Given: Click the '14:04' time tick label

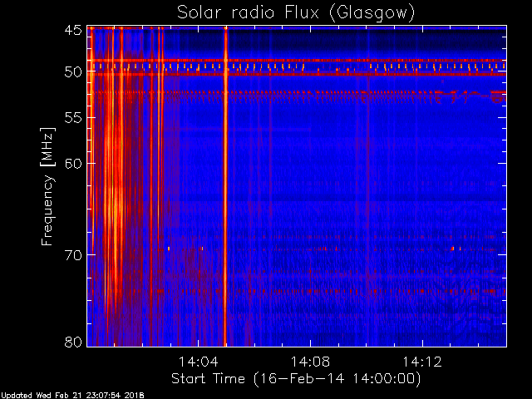Looking at the screenshot, I should [198, 362].
